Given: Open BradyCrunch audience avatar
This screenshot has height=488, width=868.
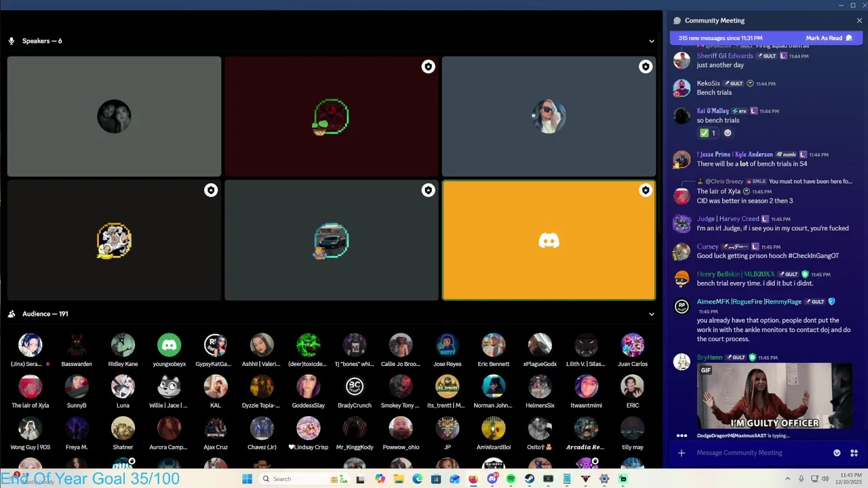Looking at the screenshot, I should tap(354, 386).
